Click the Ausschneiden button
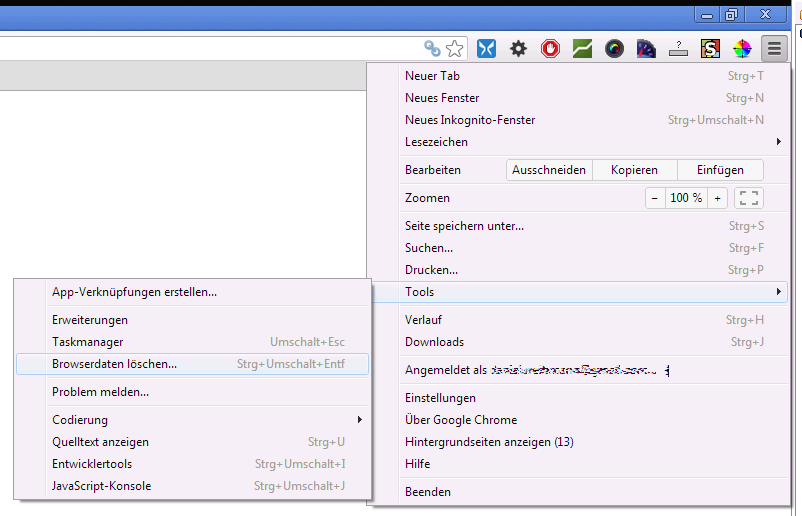The height and width of the screenshot is (516, 802). [x=549, y=170]
